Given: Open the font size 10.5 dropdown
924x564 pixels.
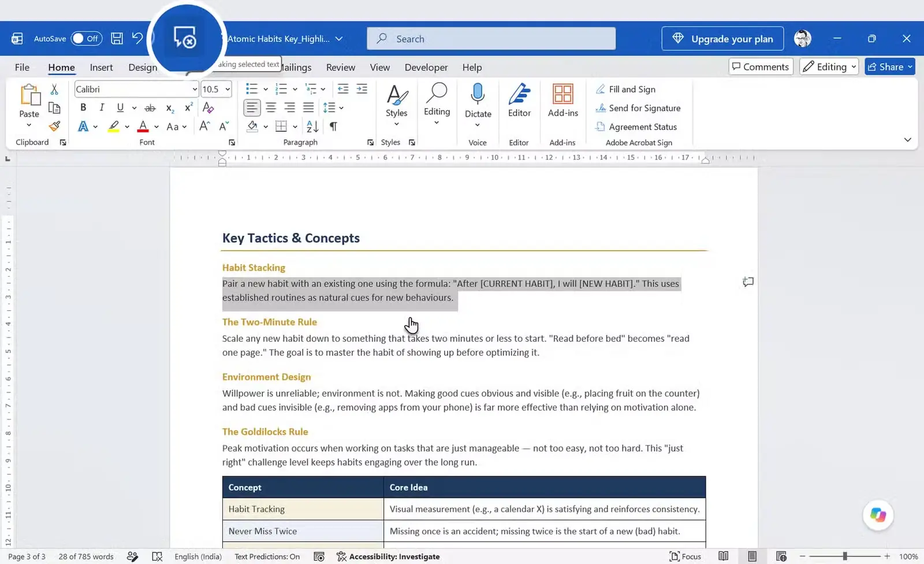Looking at the screenshot, I should click(x=228, y=89).
